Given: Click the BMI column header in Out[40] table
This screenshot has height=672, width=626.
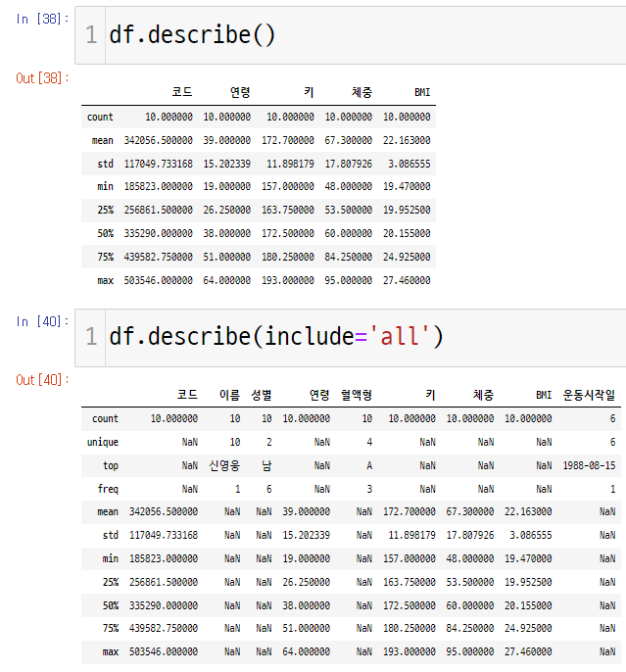Looking at the screenshot, I should [544, 395].
